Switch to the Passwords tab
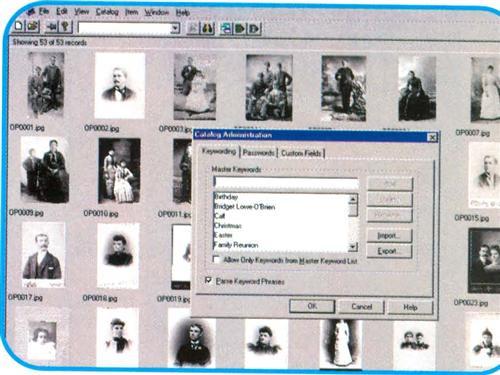This screenshot has width=500, height=375. (258, 153)
